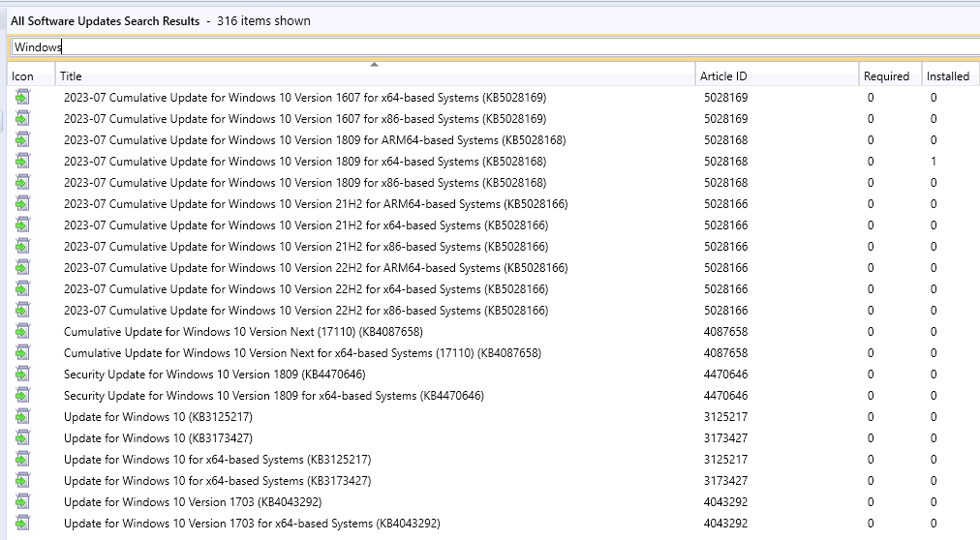Click Article ID 4470646 in Security Update x64 row
Viewport: 980px width, 540px height.
click(x=725, y=395)
